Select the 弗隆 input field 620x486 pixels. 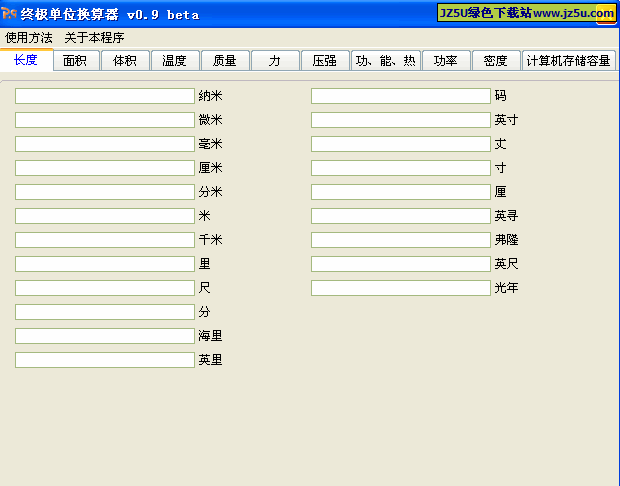click(x=401, y=240)
